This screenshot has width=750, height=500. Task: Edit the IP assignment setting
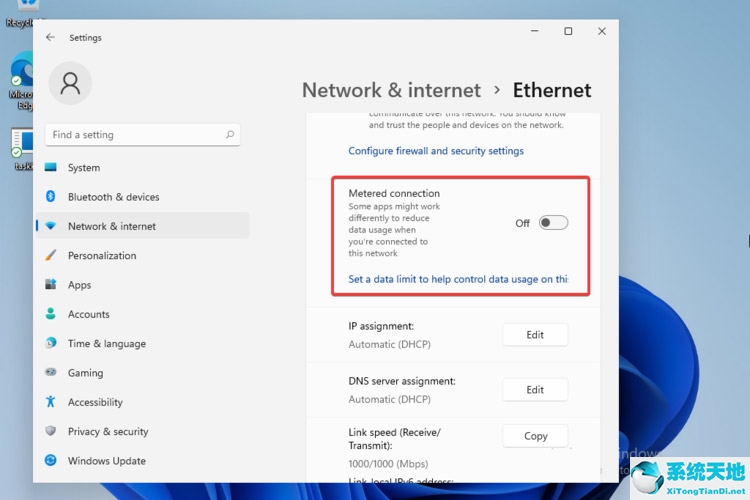click(x=535, y=335)
